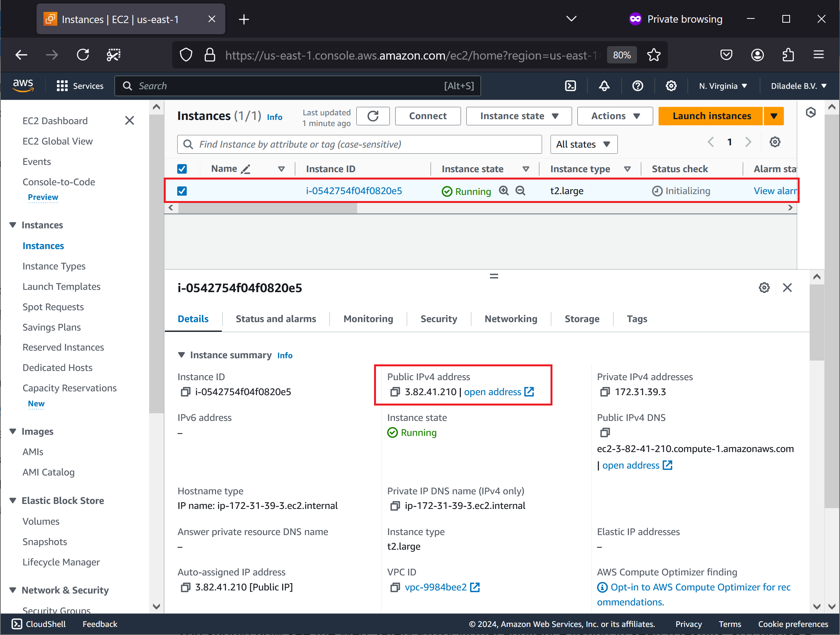Open the right-side hexagon panel icon
The width and height of the screenshot is (840, 635).
click(x=811, y=113)
